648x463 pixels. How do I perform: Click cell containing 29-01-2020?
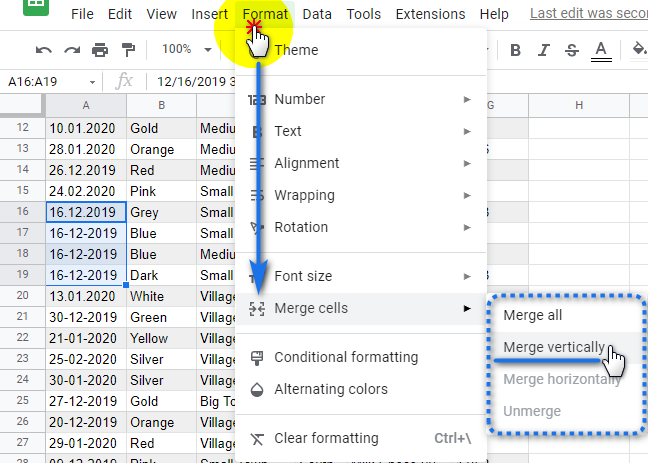pyautogui.click(x=86, y=443)
